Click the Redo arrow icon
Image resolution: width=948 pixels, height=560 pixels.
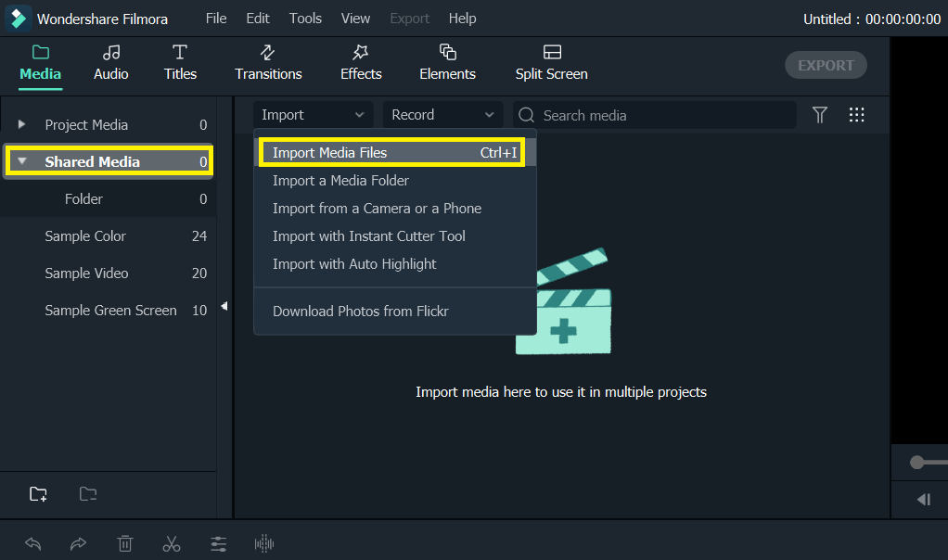pyautogui.click(x=79, y=543)
